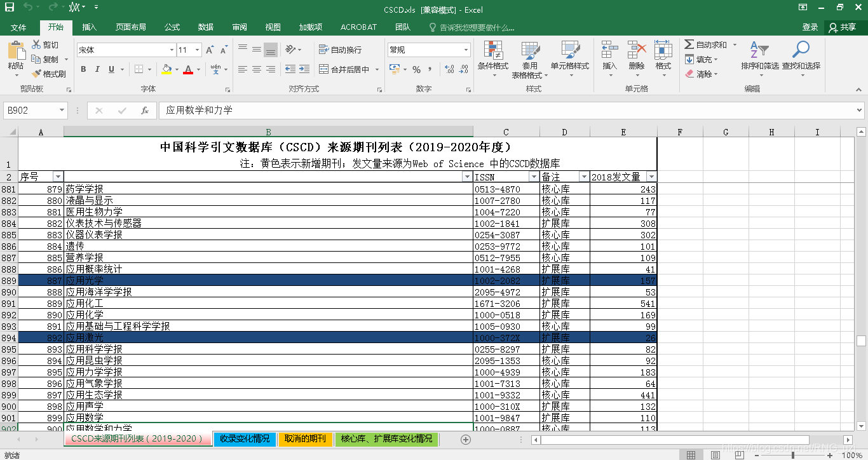Screen dimensions: 868x460
Task: Open filter dropdown for ISSN column
Action: tap(532, 177)
